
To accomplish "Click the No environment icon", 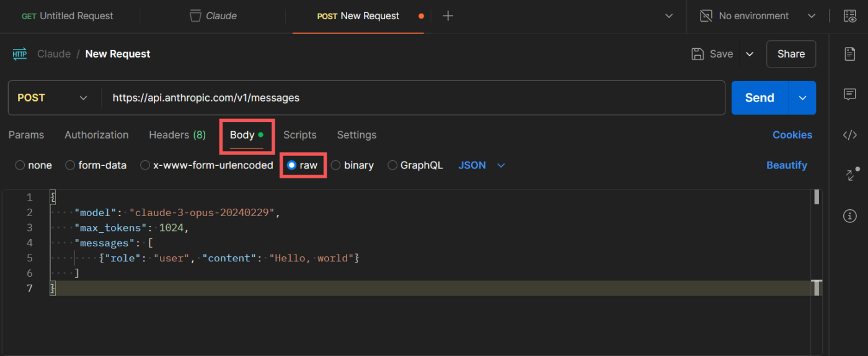I will 706,16.
